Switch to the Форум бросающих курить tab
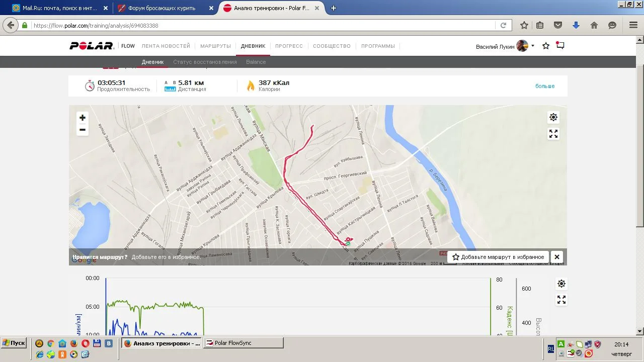The width and height of the screenshot is (644, 362). pyautogui.click(x=161, y=8)
